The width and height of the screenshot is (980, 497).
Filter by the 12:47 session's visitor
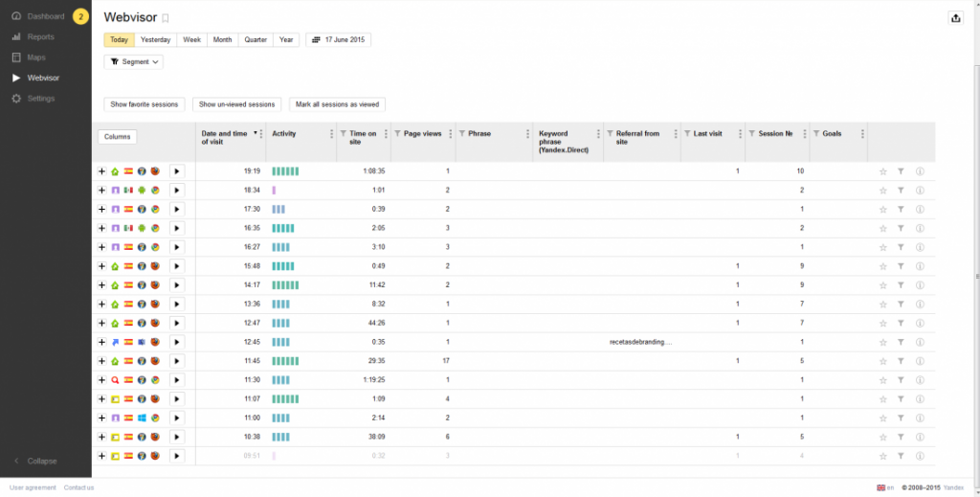click(901, 324)
